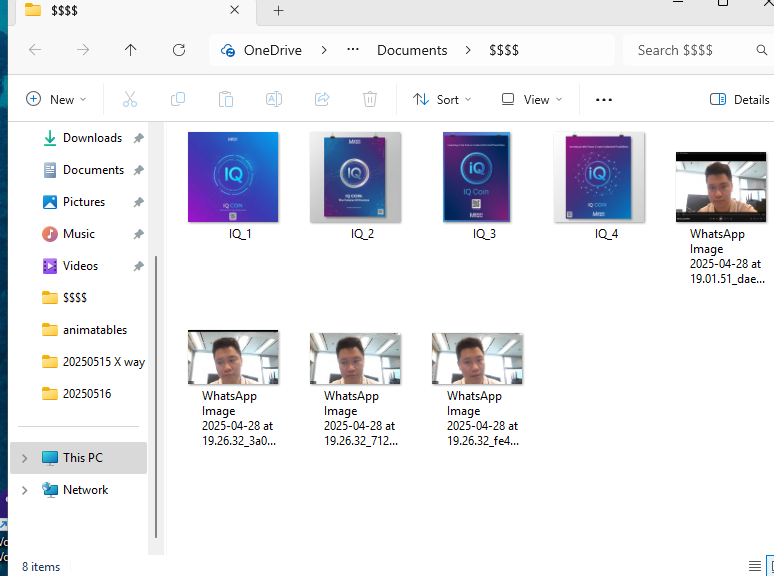Expand the This PC tree node
The width and height of the screenshot is (774, 576).
pyautogui.click(x=25, y=458)
